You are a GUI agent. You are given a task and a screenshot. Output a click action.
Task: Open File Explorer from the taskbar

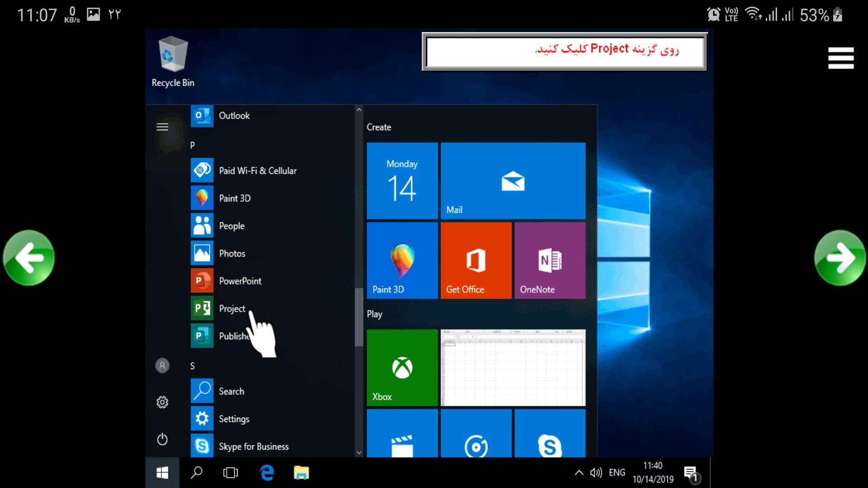click(301, 473)
